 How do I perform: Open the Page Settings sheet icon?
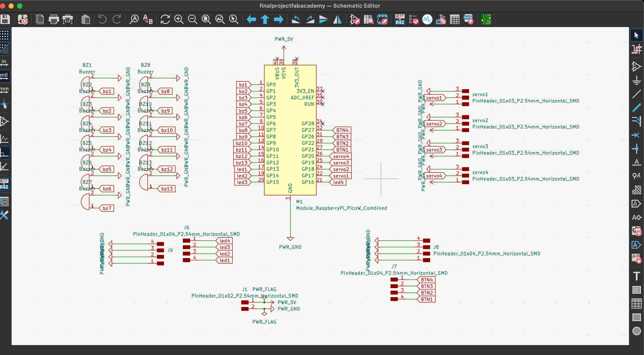pyautogui.click(x=40, y=19)
